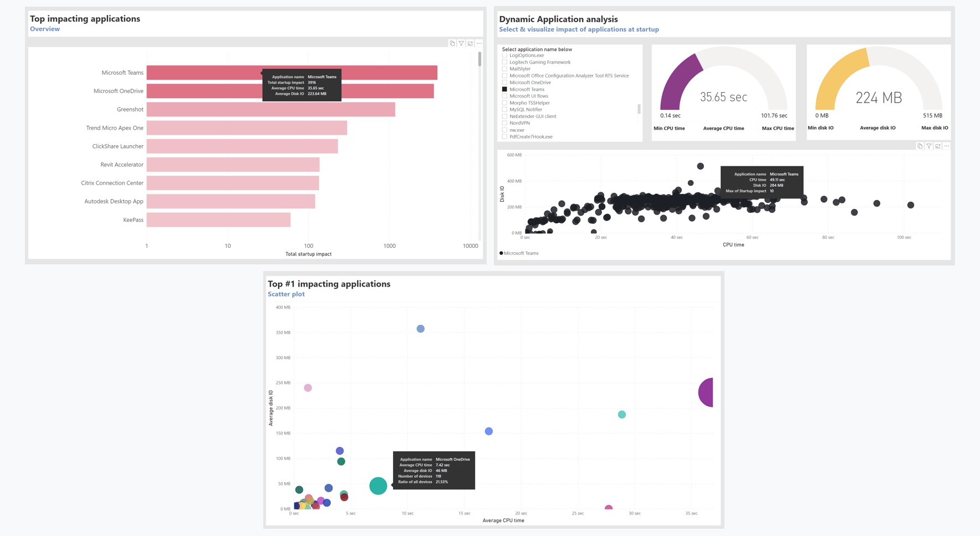Enter focus mode on the bar chart

[470, 43]
